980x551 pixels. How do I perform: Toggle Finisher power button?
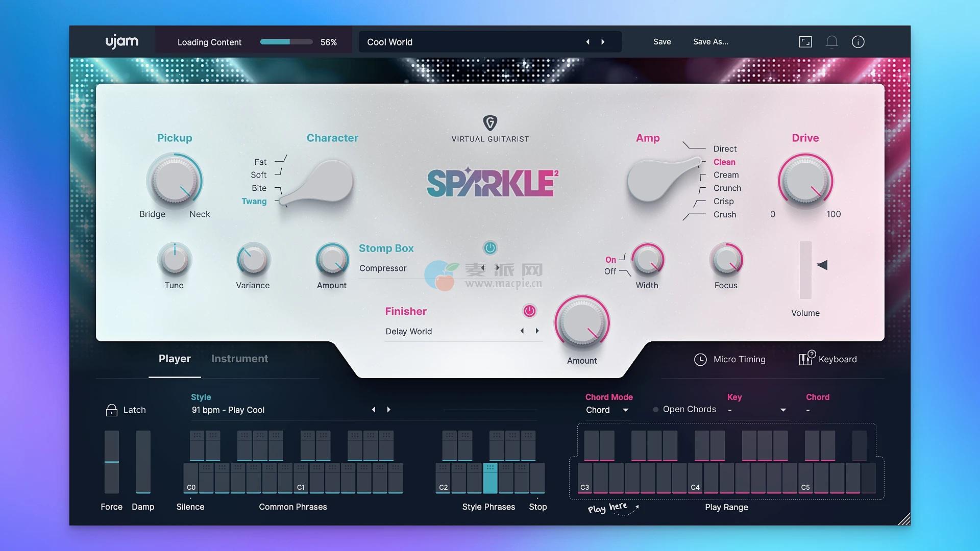point(529,311)
